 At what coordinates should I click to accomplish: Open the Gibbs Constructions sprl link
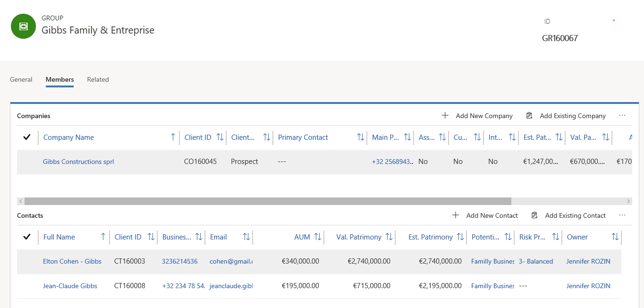click(x=78, y=162)
